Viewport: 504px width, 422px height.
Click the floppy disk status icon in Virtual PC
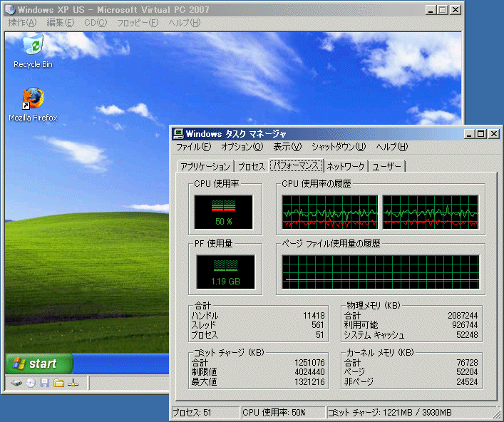click(x=45, y=383)
